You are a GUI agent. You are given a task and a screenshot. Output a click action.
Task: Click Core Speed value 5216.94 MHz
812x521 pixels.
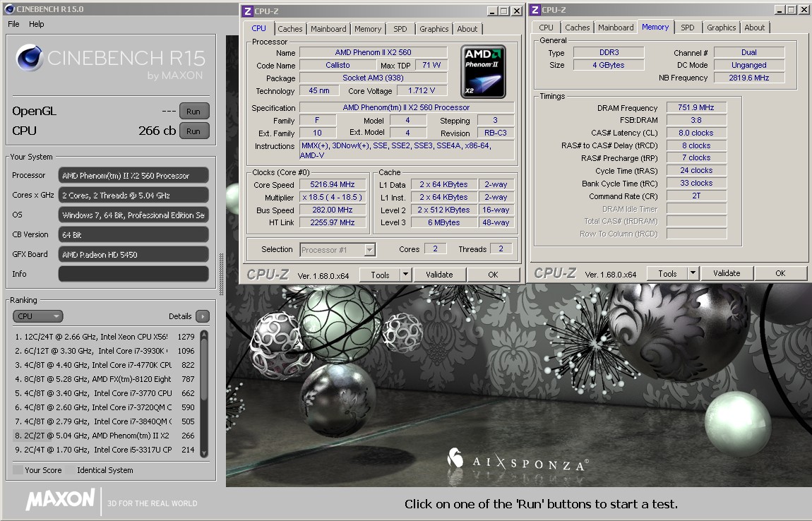(x=333, y=185)
